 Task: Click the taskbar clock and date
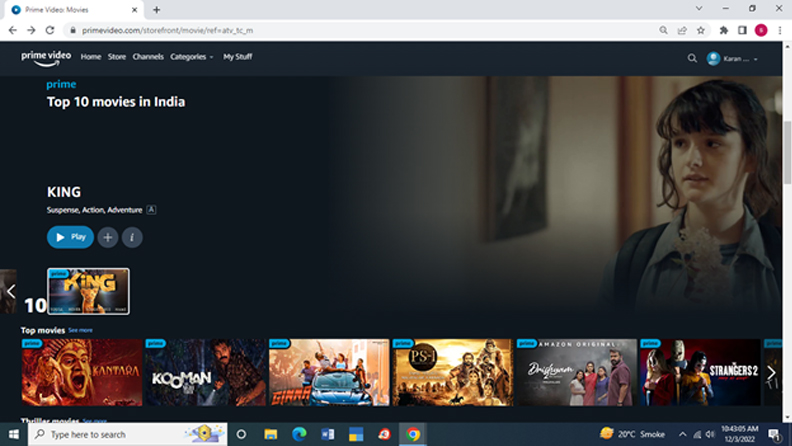[x=739, y=434]
